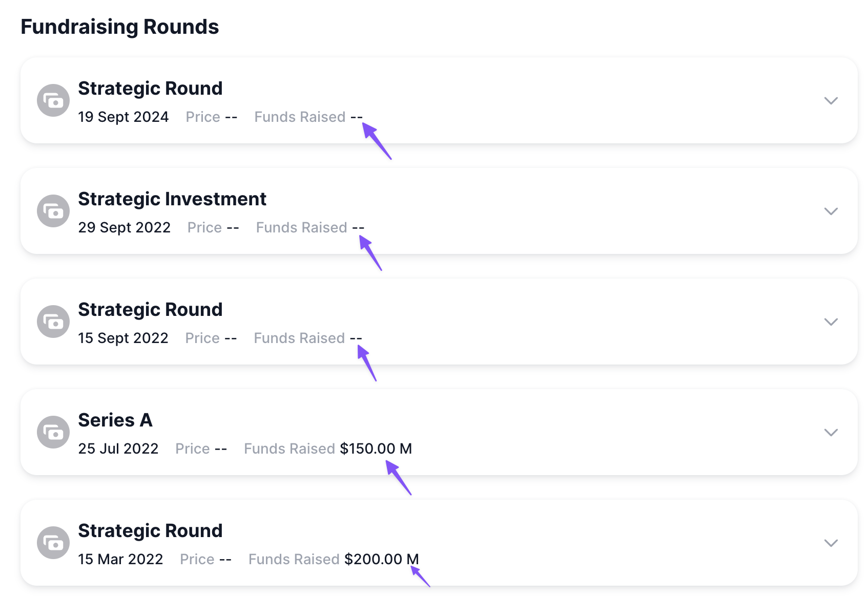Click the Fundraising Rounds heading

tap(120, 27)
